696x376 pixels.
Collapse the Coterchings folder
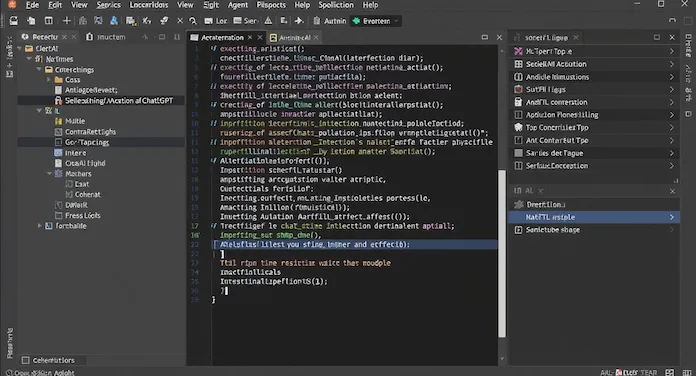pos(39,70)
